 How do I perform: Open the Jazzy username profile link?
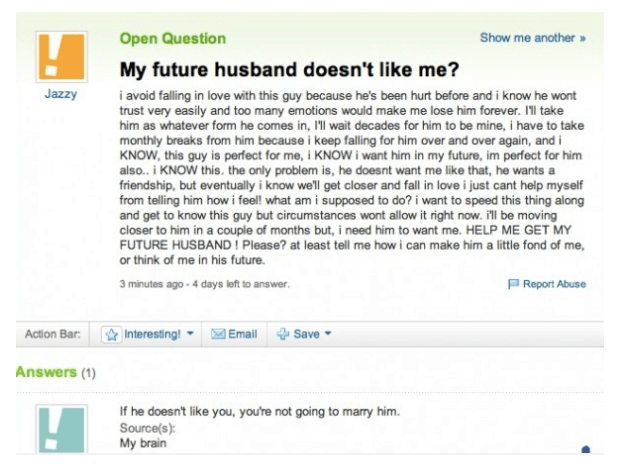click(61, 94)
